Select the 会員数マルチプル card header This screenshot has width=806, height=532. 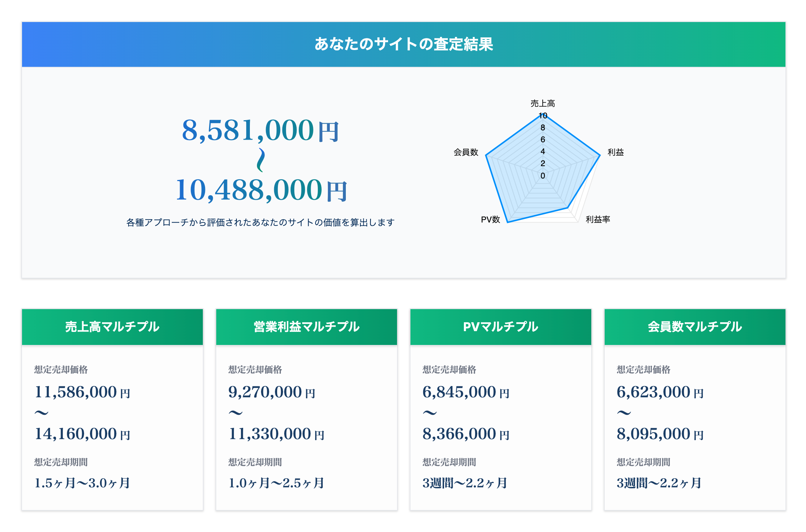(695, 327)
